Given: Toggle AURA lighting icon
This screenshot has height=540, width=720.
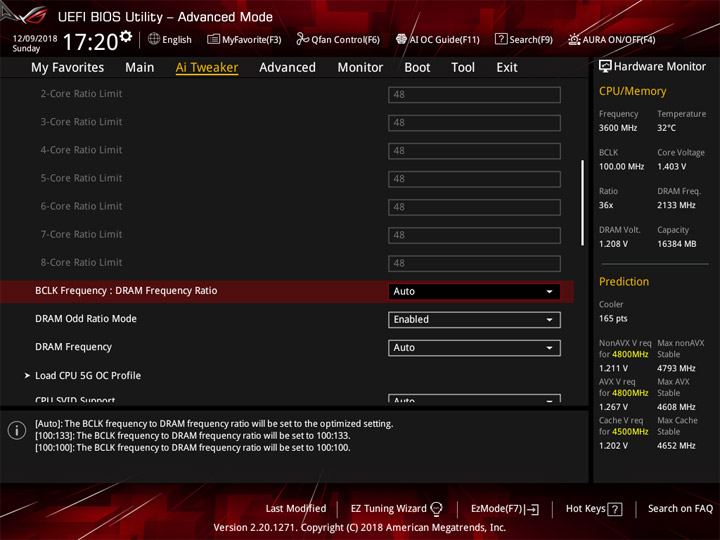Looking at the screenshot, I should (574, 39).
